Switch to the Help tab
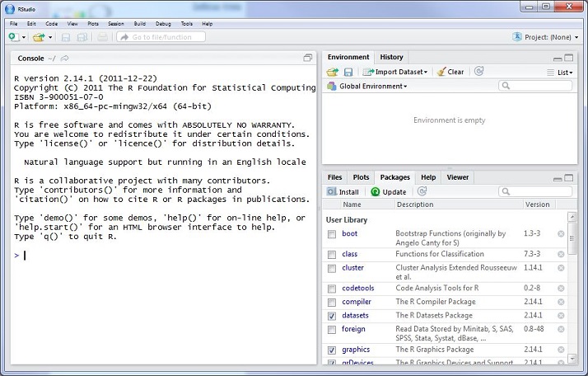588x376 pixels. coord(428,177)
